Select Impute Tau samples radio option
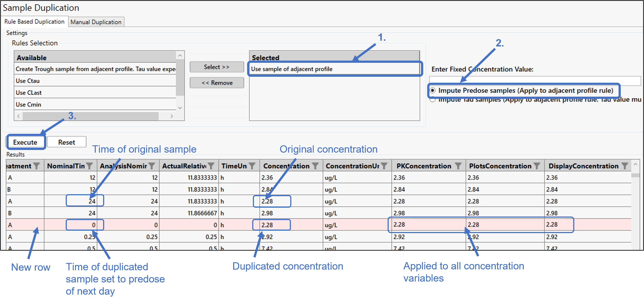The width and height of the screenshot is (644, 303). (x=433, y=100)
